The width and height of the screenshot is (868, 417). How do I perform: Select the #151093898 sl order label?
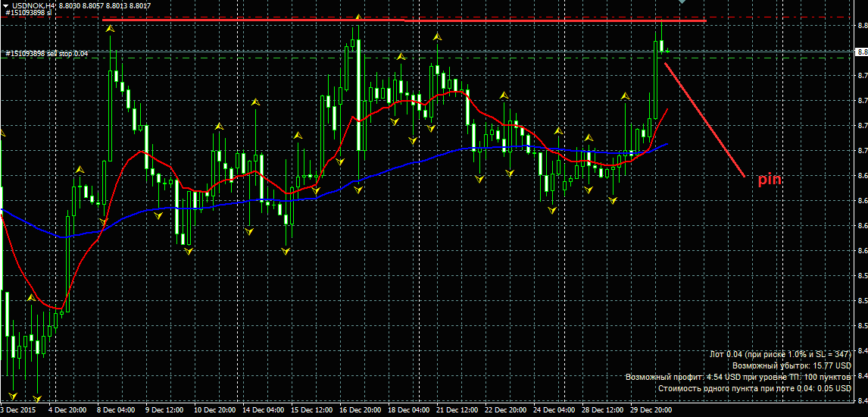[28, 11]
